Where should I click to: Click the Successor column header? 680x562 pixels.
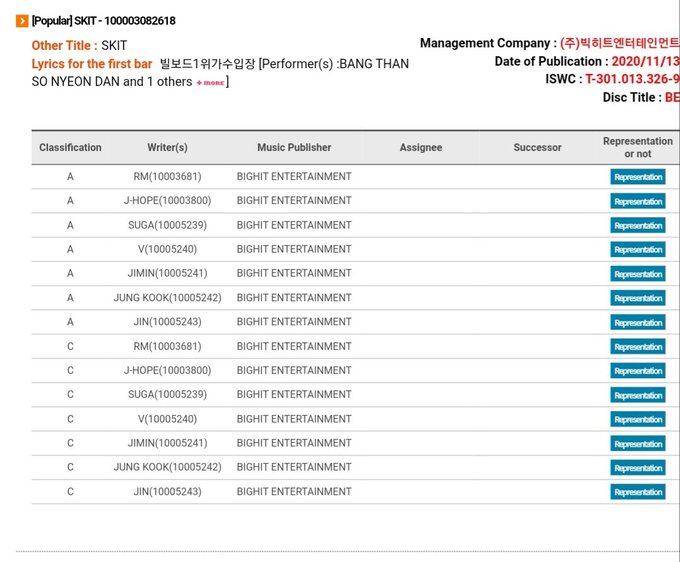point(537,147)
